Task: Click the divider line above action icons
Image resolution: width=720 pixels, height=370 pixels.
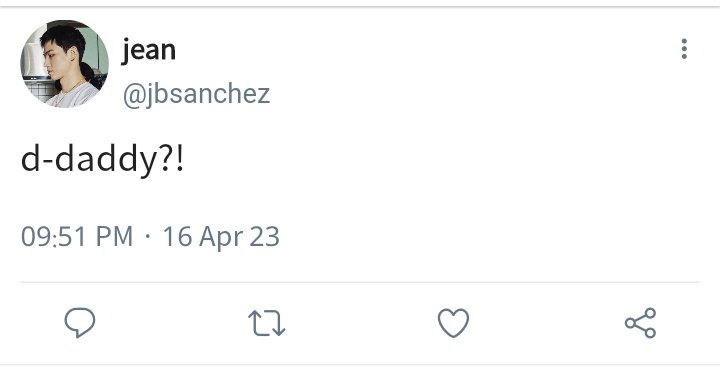Action: 360,282
